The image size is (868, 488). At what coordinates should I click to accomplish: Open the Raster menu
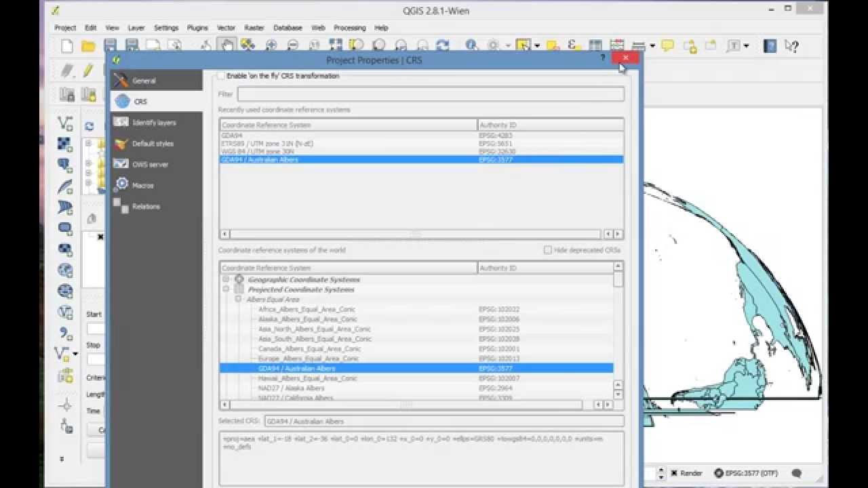(x=254, y=28)
